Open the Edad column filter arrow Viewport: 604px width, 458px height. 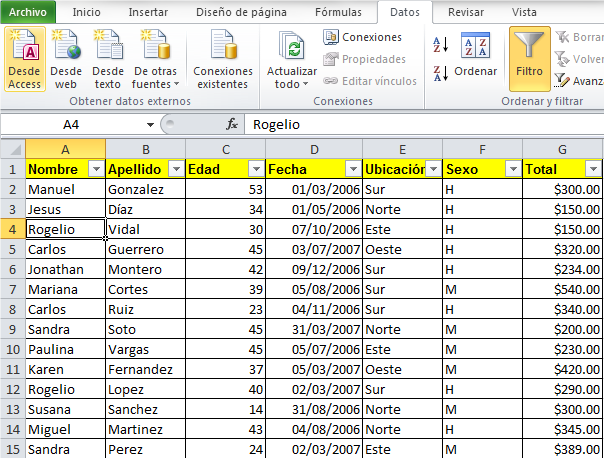[255, 169]
